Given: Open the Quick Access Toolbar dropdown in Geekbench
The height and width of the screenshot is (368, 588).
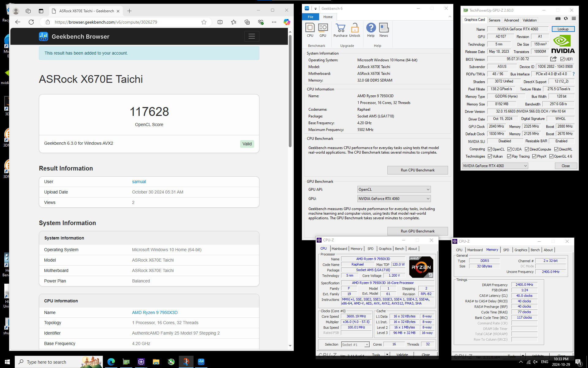Looking at the screenshot, I should [x=315, y=9].
